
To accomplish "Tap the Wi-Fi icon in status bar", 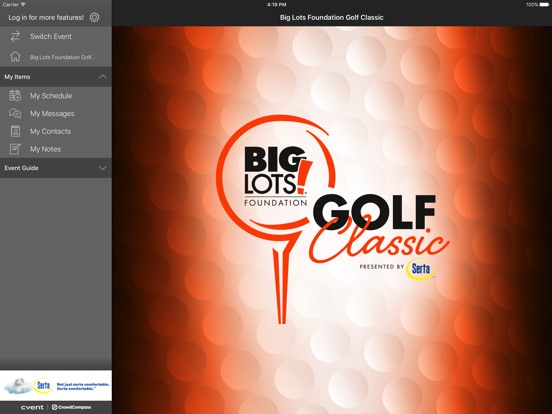I will (23, 4).
